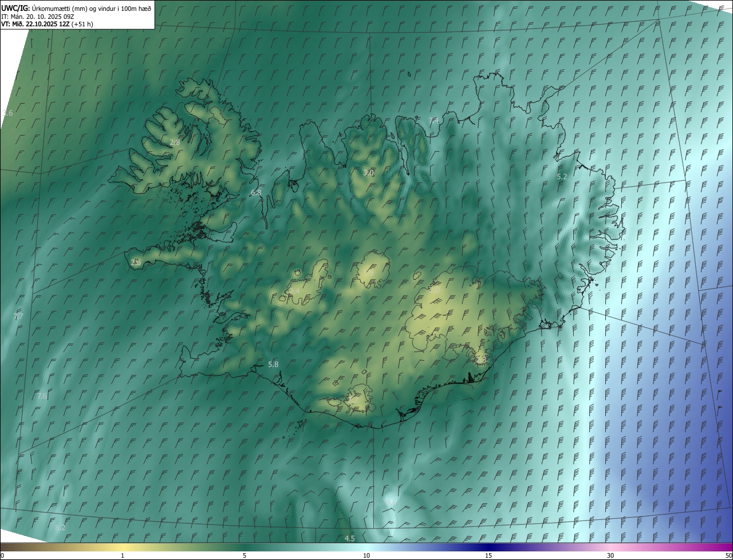Image resolution: width=733 pixels, height=560 pixels.
Task: Click the 6.8 value label
Action: tap(256, 192)
